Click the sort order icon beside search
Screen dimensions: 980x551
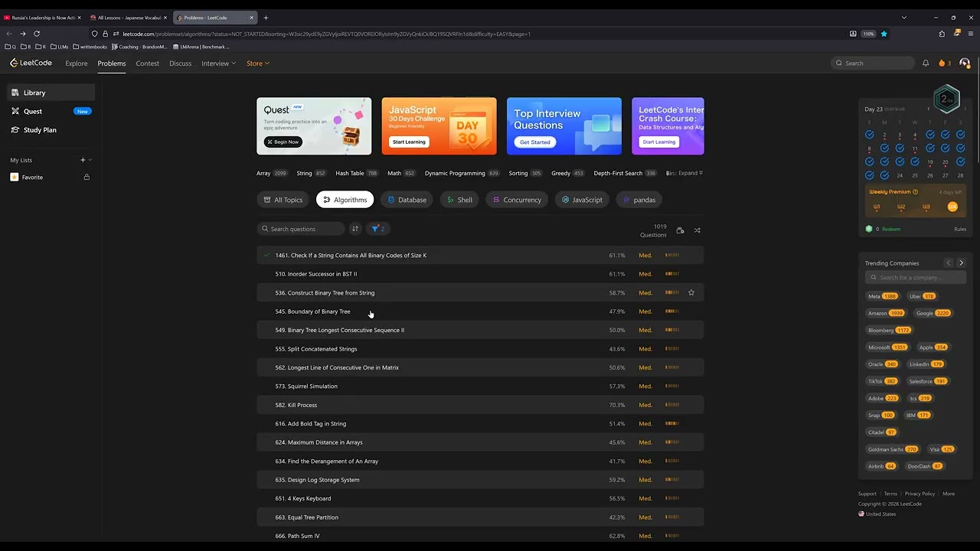pyautogui.click(x=354, y=229)
